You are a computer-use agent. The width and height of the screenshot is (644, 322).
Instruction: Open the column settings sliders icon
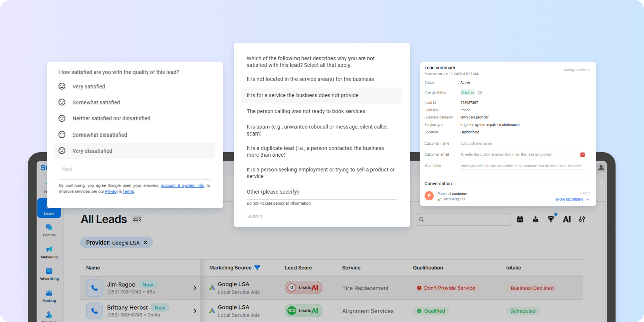tap(582, 219)
